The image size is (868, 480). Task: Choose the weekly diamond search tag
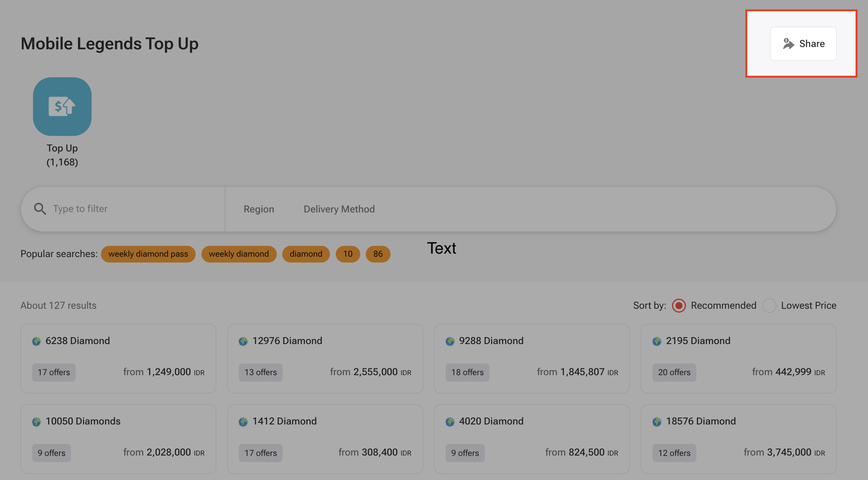pos(239,254)
